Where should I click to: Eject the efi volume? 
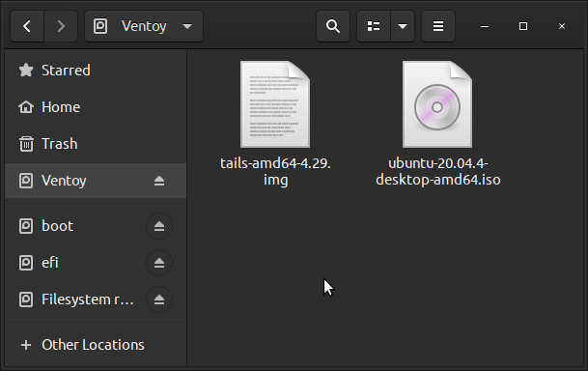click(x=159, y=263)
